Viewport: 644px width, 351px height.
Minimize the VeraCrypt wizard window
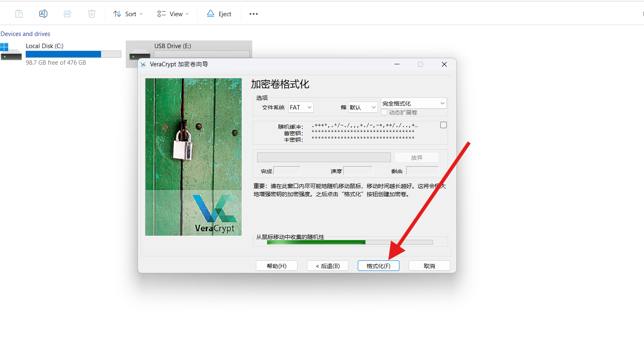[397, 64]
